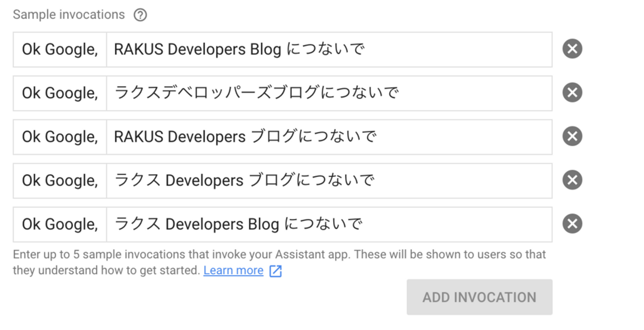Open the Learn more link

pyautogui.click(x=233, y=271)
